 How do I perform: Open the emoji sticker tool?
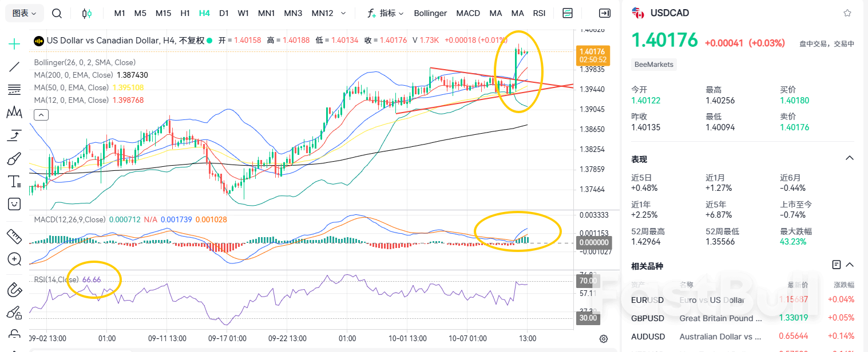[14, 203]
